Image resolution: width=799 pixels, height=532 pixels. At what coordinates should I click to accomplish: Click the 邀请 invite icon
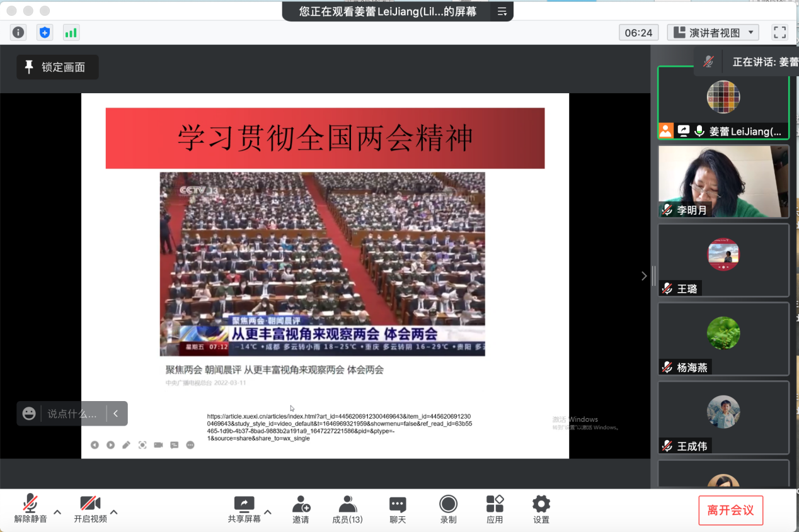301,509
